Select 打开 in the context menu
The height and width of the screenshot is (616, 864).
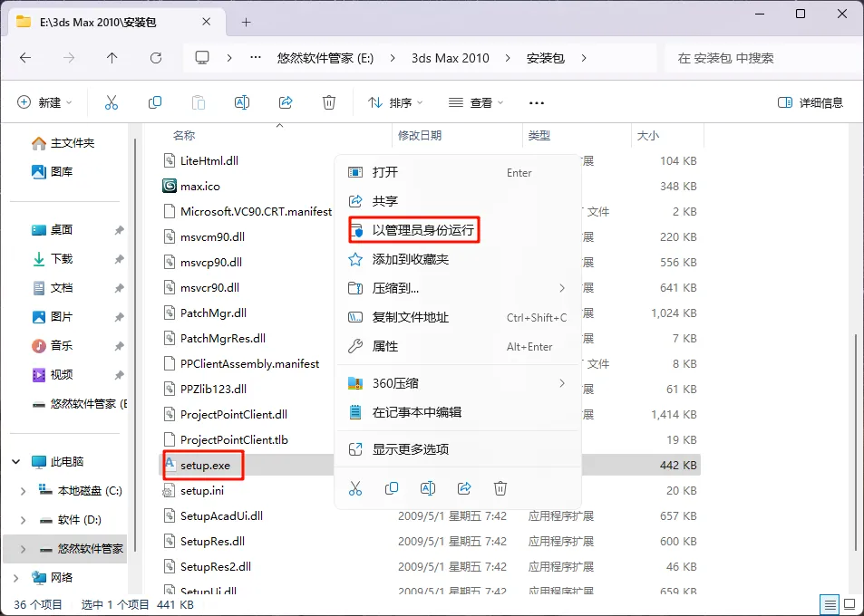click(x=459, y=172)
